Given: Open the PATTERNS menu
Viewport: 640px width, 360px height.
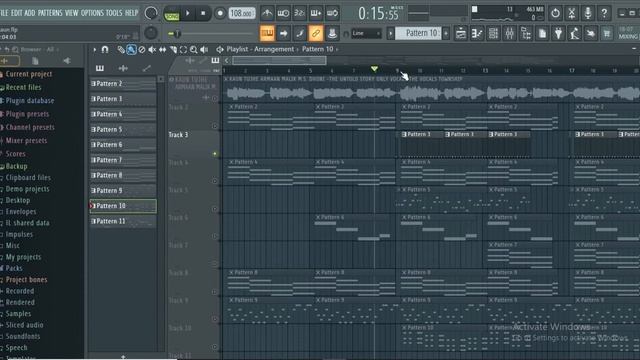Looking at the screenshot, I should [x=50, y=13].
